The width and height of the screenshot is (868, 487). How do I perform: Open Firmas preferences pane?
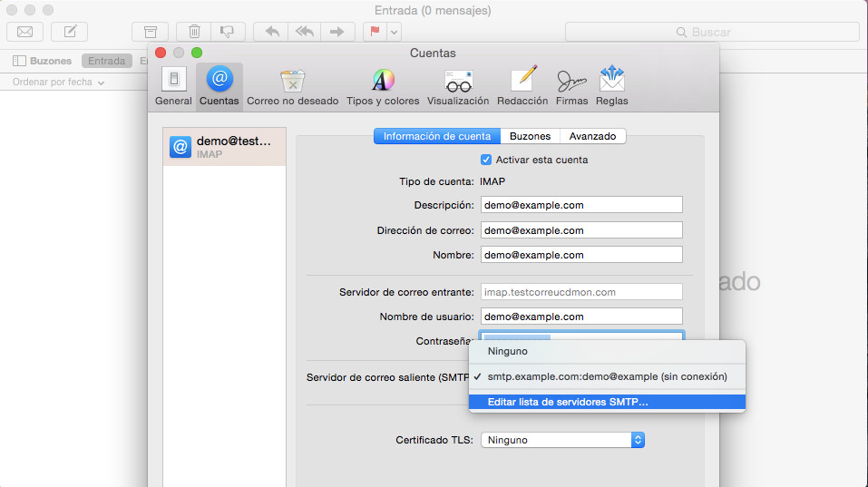pos(571,86)
